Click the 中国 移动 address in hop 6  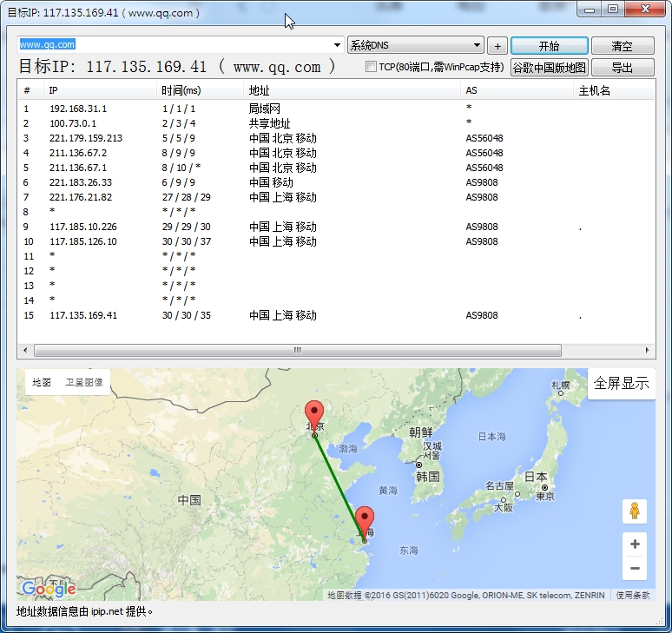271,182
